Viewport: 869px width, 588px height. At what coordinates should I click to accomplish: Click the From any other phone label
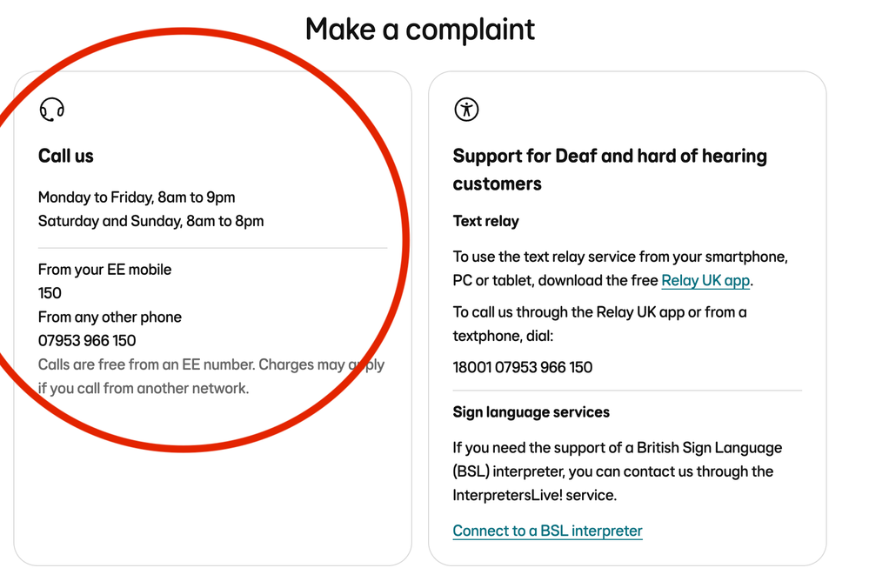pyautogui.click(x=110, y=317)
